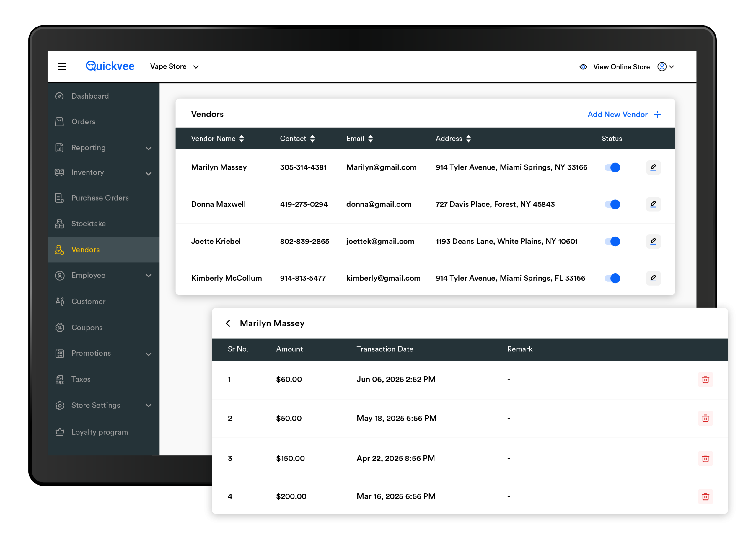The width and height of the screenshot is (756, 552).
Task: Sort vendors by Vendor Name arrows
Action: click(x=242, y=138)
